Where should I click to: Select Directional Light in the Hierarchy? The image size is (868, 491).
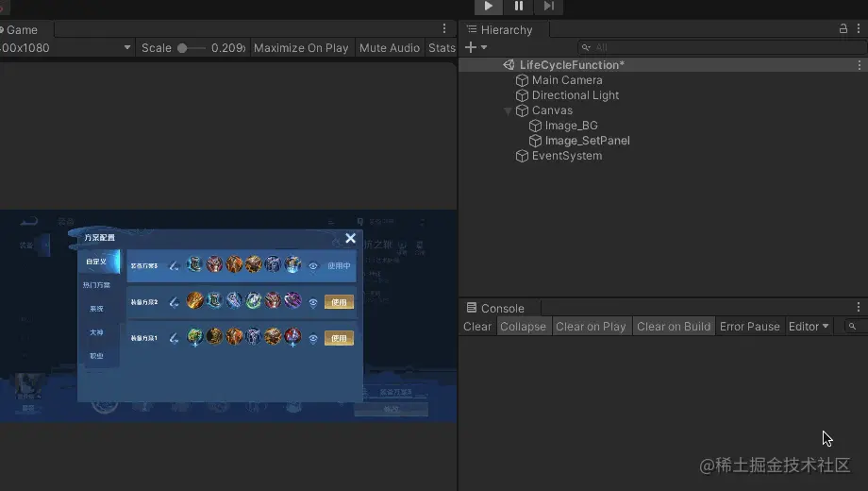[x=576, y=95]
